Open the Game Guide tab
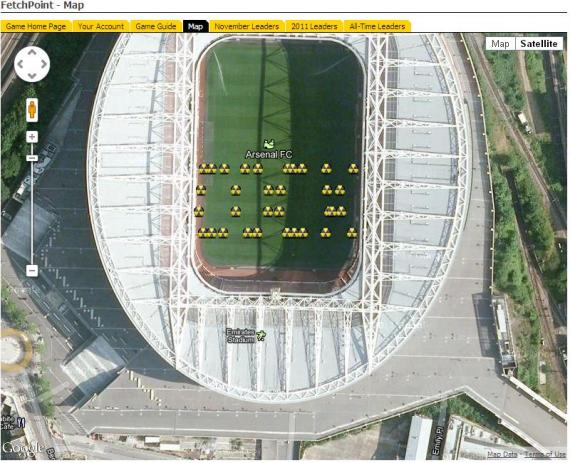Viewport: 570px width, 463px height. coord(156,27)
